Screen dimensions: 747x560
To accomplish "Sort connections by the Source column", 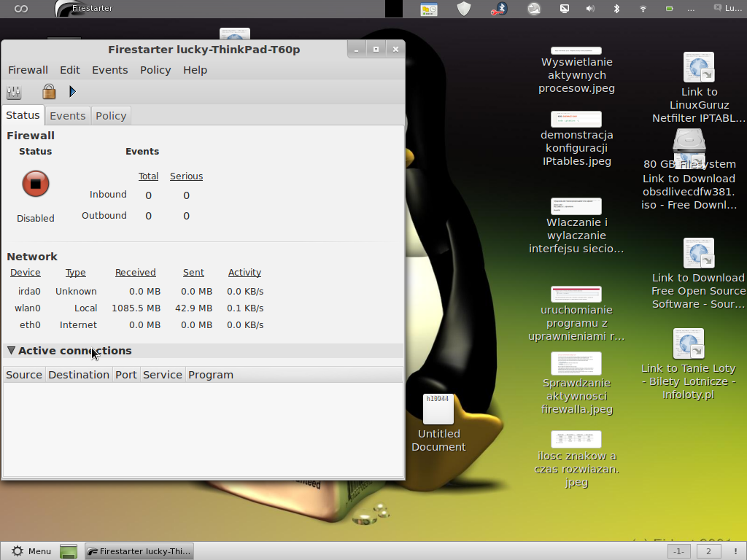I will (x=24, y=375).
